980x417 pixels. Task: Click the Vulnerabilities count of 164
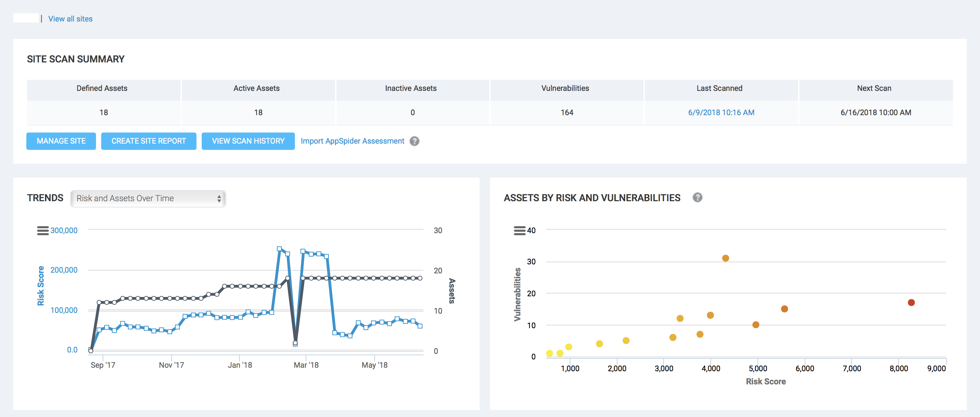[567, 112]
